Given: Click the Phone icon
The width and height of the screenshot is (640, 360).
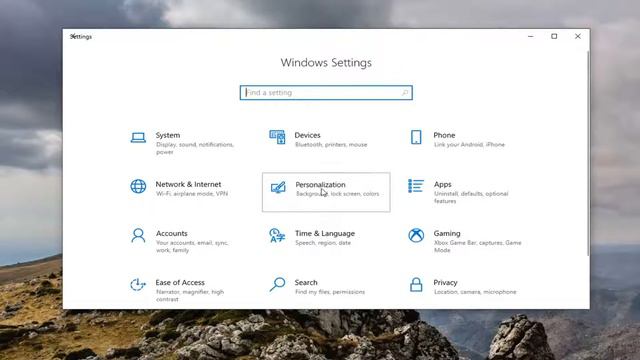Looking at the screenshot, I should click(416, 137).
